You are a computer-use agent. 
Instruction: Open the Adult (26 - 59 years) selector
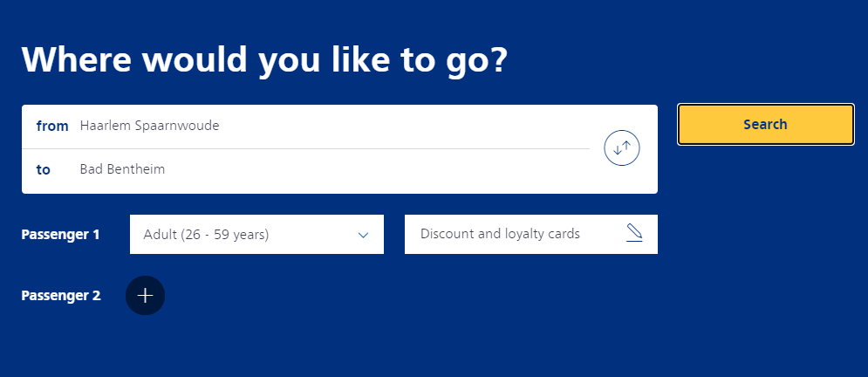coord(256,235)
